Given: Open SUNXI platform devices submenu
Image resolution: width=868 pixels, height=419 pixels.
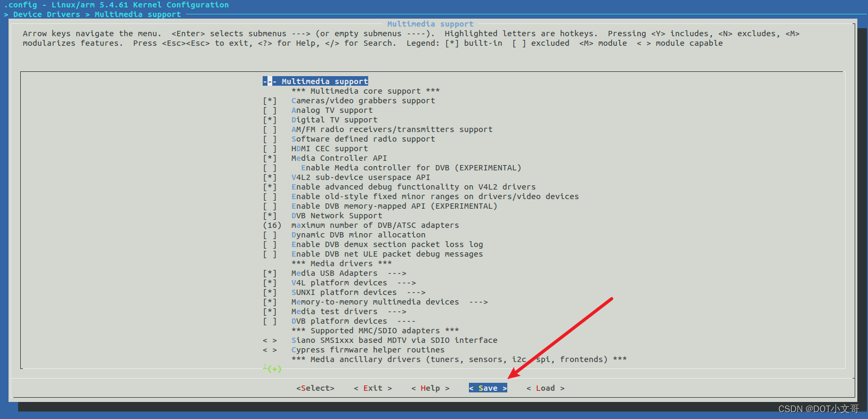Looking at the screenshot, I should [358, 292].
